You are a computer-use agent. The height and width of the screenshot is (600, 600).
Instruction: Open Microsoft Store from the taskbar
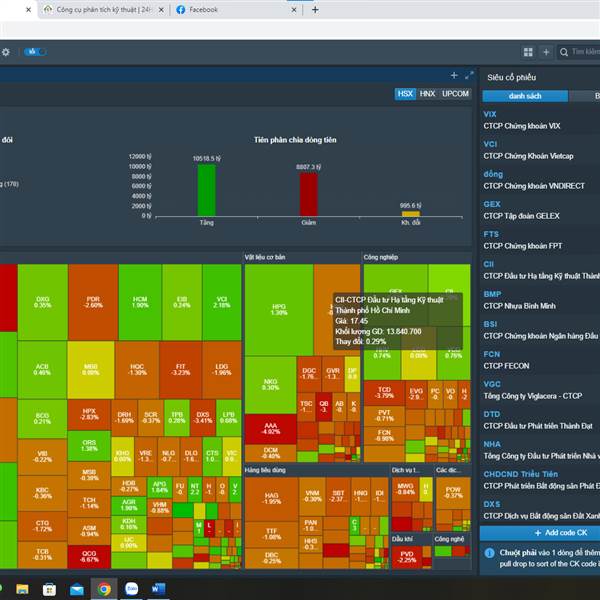point(49,589)
